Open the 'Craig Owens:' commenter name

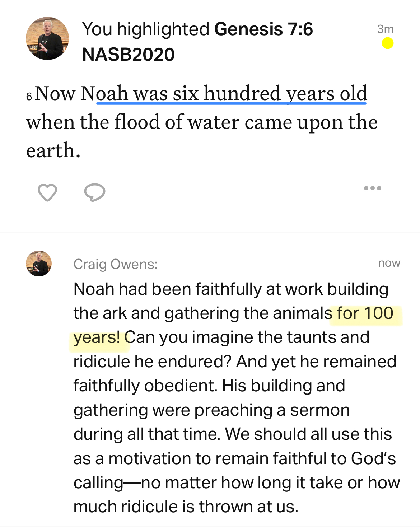coord(115,264)
